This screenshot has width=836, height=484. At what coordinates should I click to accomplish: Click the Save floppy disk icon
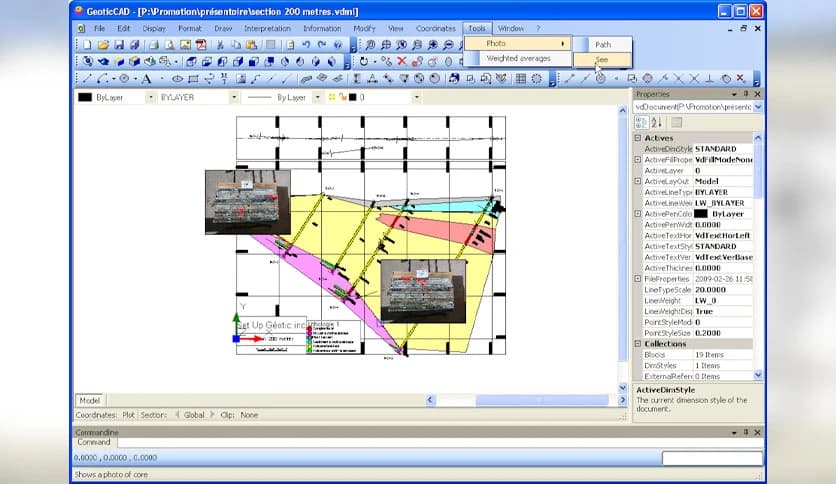(119, 45)
